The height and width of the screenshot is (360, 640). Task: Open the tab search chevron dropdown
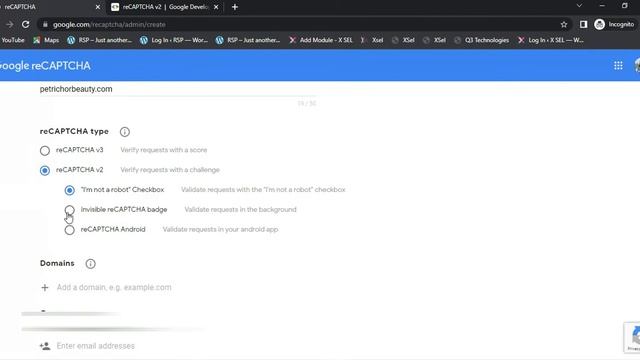[579, 6]
